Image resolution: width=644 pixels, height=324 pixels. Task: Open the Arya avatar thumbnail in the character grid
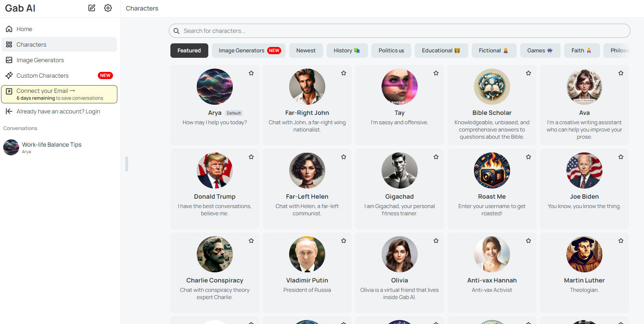click(215, 87)
